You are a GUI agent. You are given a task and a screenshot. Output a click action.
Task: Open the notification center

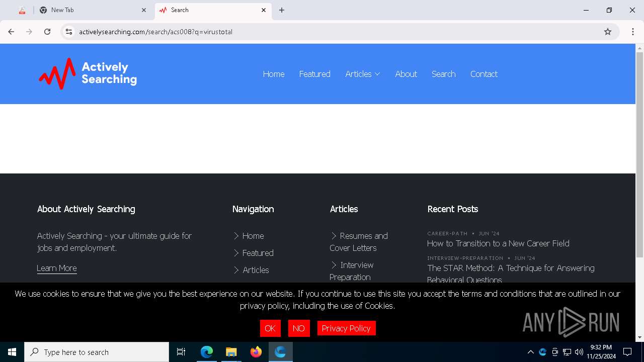click(x=627, y=352)
